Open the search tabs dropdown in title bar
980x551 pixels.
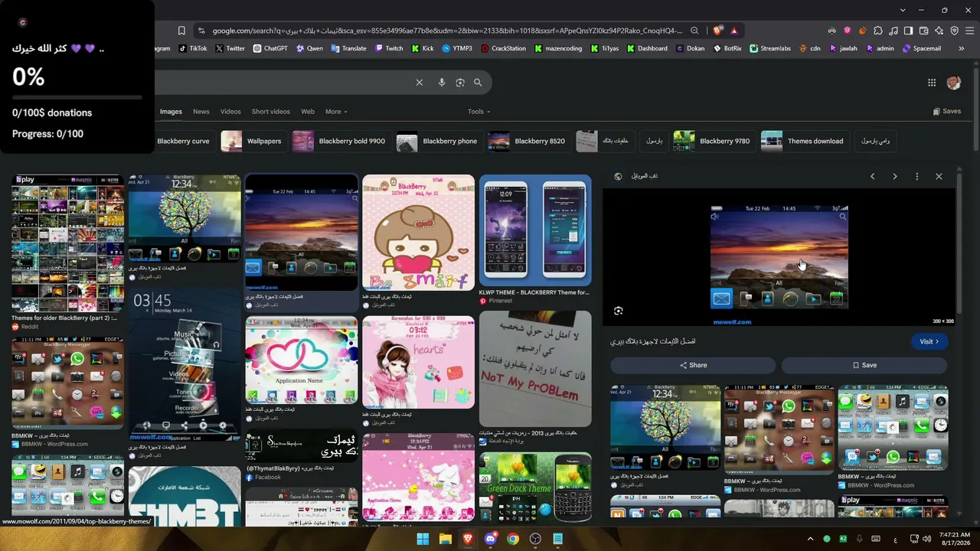point(903,10)
